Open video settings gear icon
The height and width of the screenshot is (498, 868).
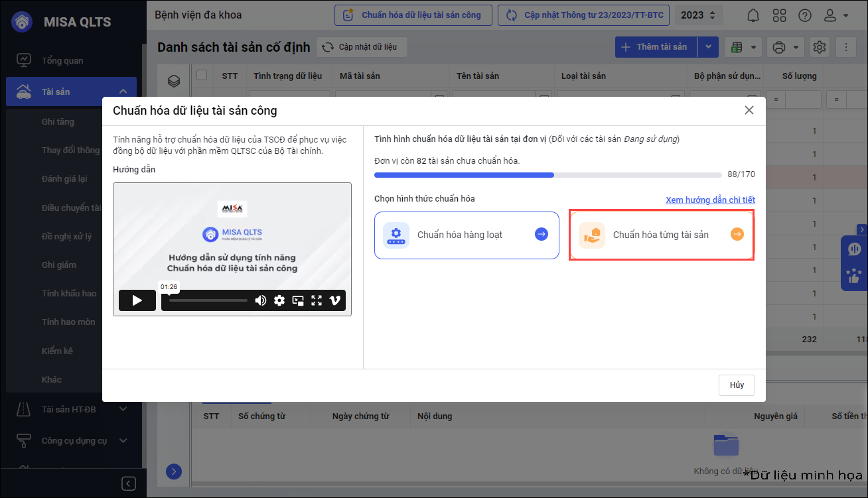click(x=279, y=300)
